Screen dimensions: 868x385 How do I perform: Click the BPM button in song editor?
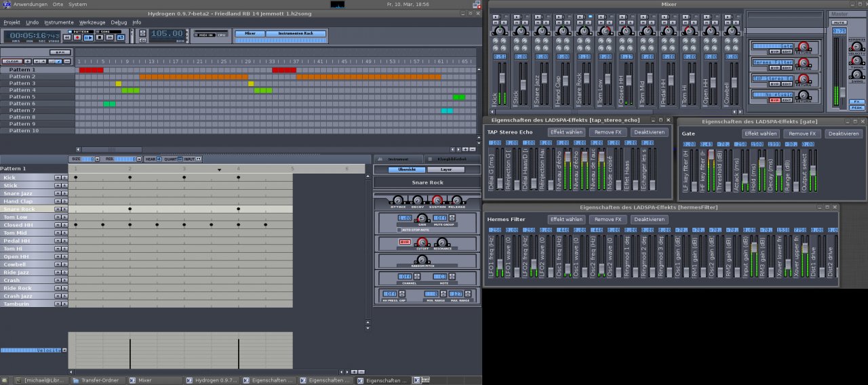[x=60, y=52]
